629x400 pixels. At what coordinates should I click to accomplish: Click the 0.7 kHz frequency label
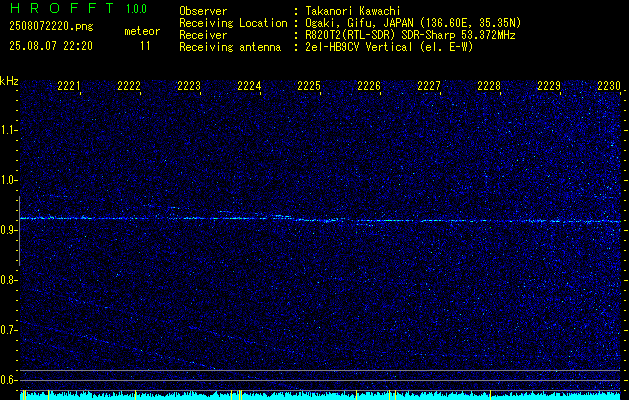click(x=8, y=330)
